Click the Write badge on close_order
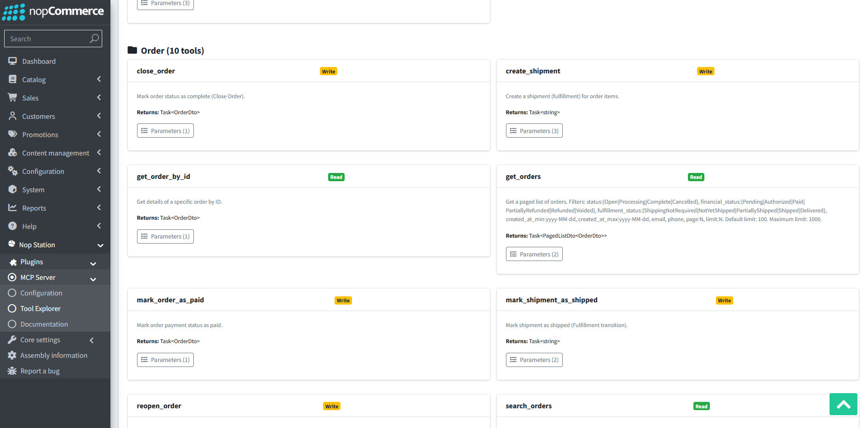The image size is (868, 428). click(329, 71)
